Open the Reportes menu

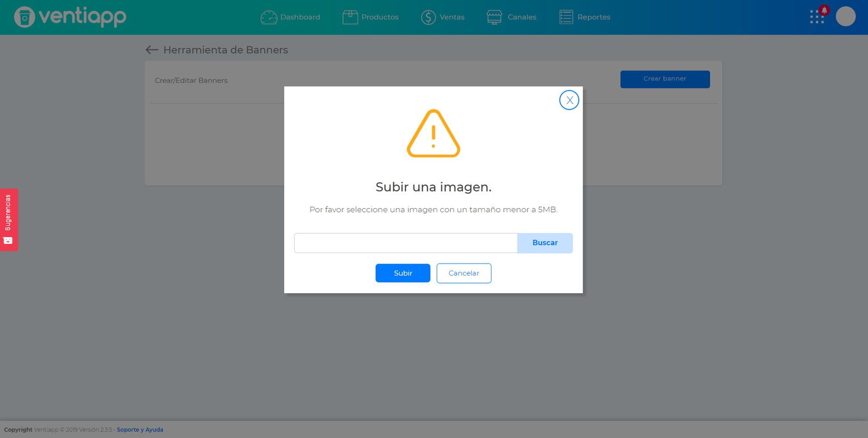[593, 17]
